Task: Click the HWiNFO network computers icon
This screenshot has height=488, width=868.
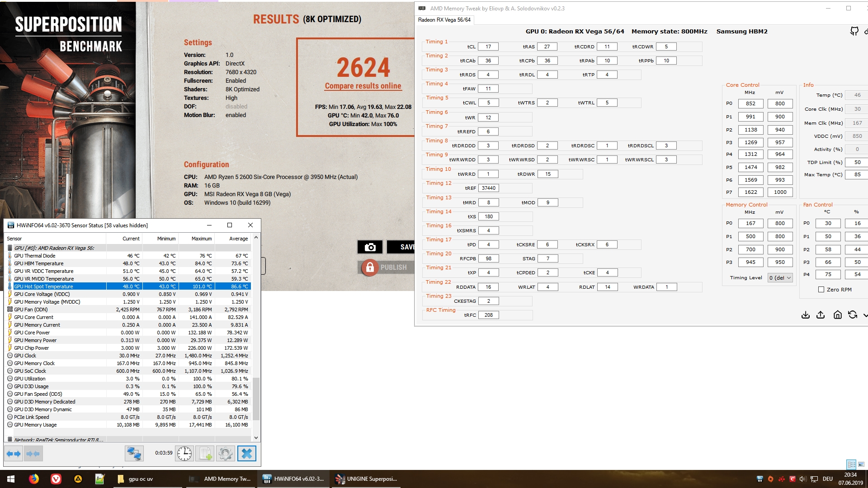Action: coord(134,453)
